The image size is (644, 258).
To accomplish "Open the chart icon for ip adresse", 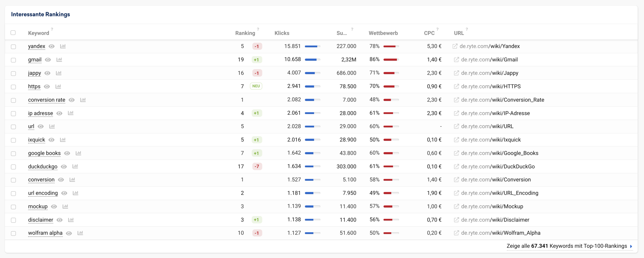I will pos(71,113).
